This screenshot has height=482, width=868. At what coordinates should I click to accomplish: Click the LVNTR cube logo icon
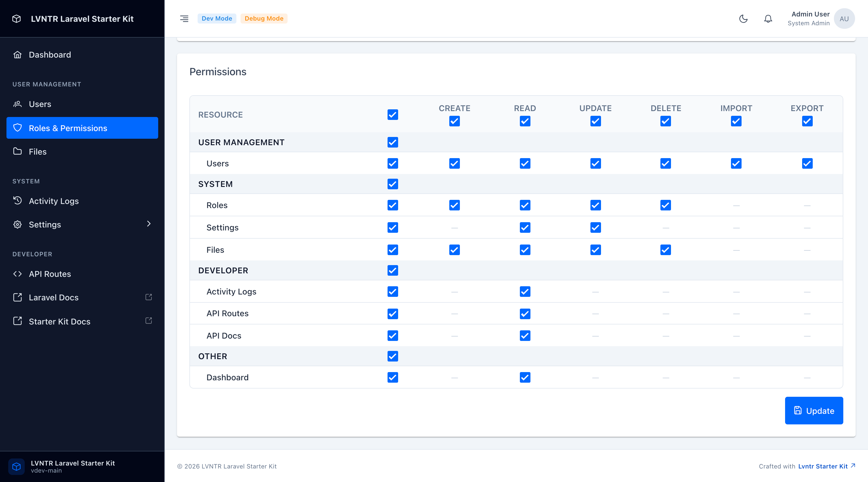pos(16,19)
